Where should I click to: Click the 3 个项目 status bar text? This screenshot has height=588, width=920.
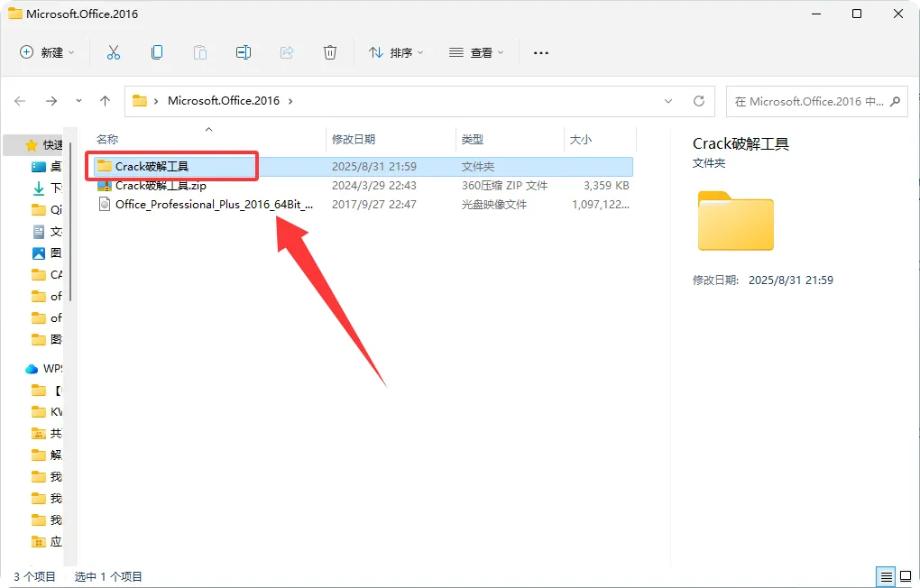pos(34,576)
